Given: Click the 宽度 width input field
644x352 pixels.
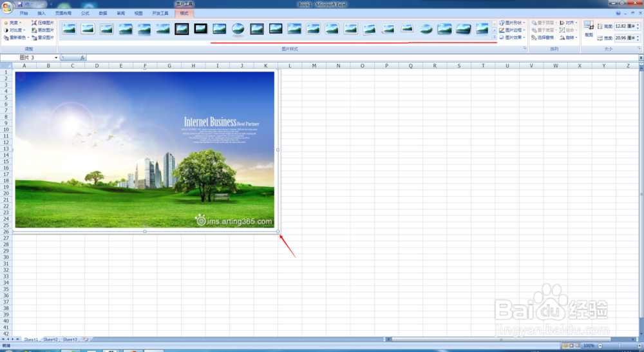Looking at the screenshot, I should click(624, 37).
